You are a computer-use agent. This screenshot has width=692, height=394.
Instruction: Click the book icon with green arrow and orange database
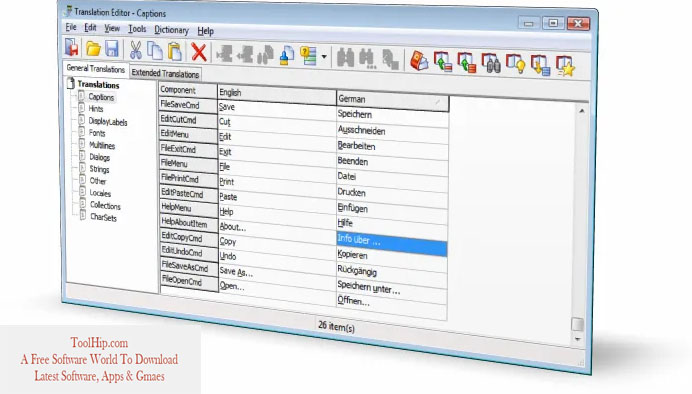point(467,63)
